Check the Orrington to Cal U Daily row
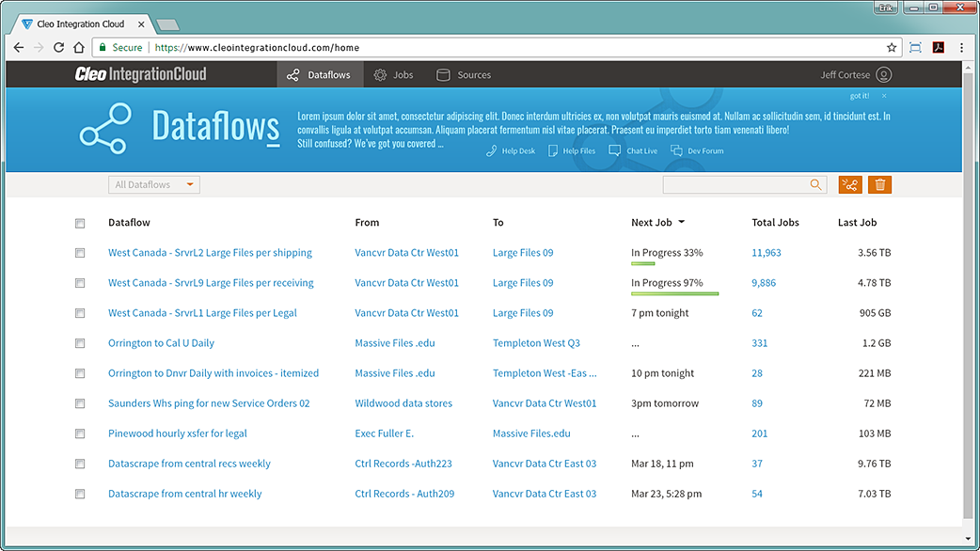This screenshot has width=980, height=551. [x=80, y=343]
